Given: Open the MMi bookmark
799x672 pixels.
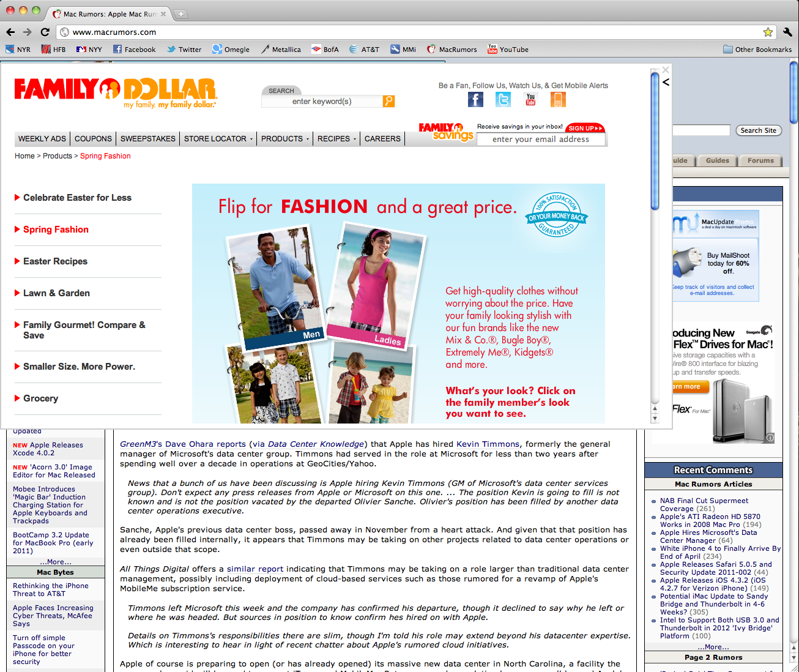Looking at the screenshot, I should 403,50.
